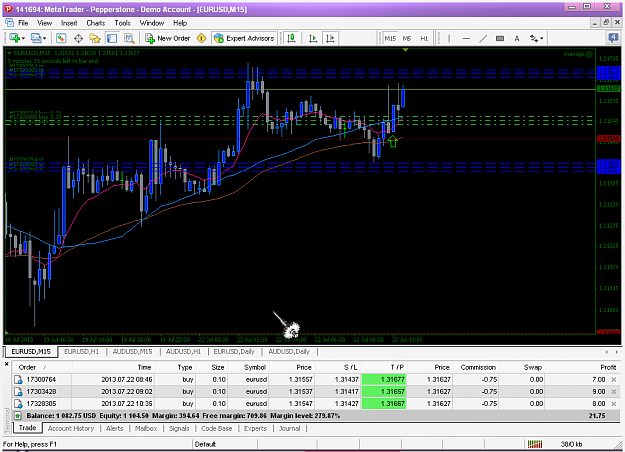Toggle the Data Window crosshair icon

pos(78,38)
